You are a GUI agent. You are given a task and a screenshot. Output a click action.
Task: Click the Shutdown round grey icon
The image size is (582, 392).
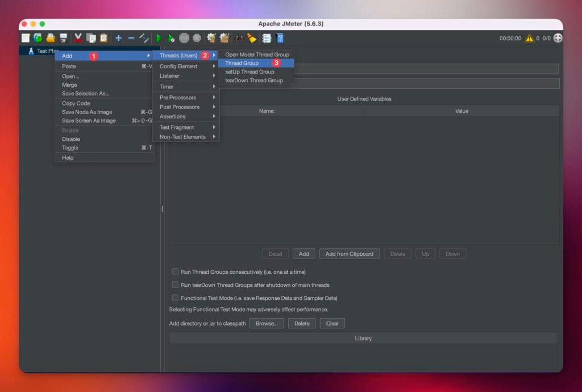(197, 38)
